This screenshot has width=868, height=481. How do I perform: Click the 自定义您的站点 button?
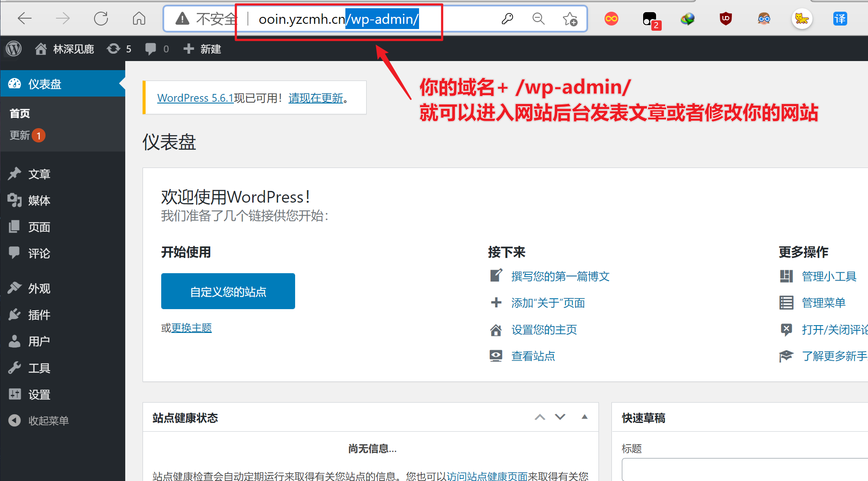click(x=228, y=291)
